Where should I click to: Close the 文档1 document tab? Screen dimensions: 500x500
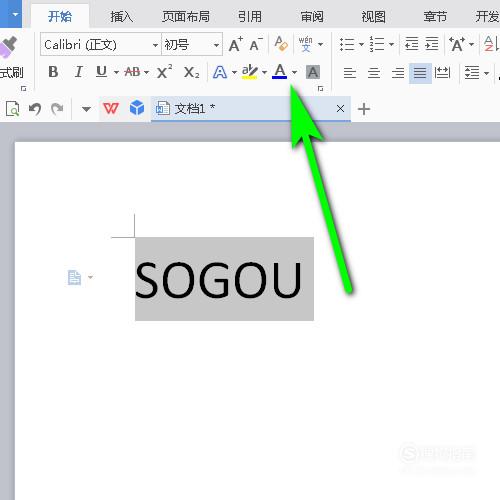tap(340, 109)
